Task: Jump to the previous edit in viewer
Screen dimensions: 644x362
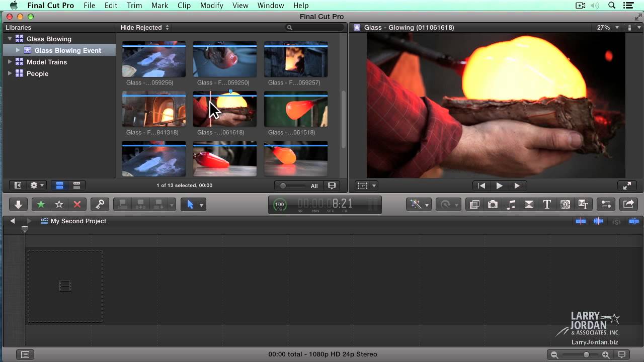Action: pos(481,186)
